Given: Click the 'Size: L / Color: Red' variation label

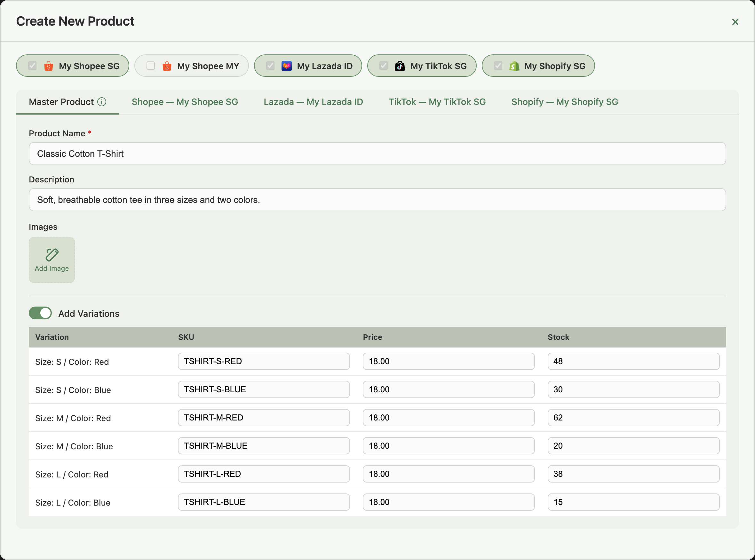Looking at the screenshot, I should point(72,475).
